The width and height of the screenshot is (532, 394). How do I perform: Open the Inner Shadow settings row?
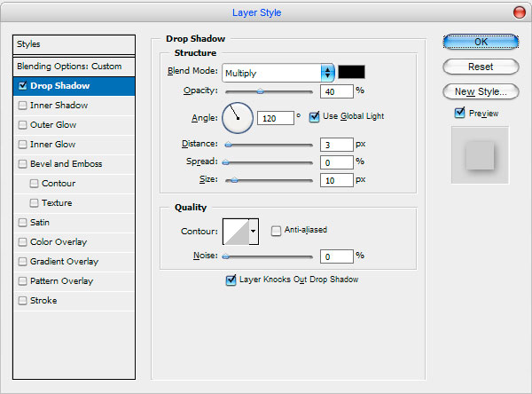[74, 106]
